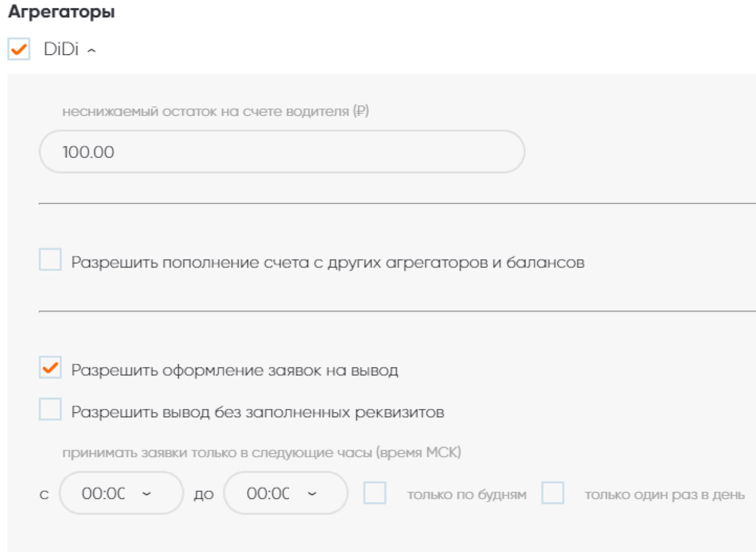Image resolution: width=756 pixels, height=552 pixels.
Task: Click the 'только по будням' label
Action: 467,495
